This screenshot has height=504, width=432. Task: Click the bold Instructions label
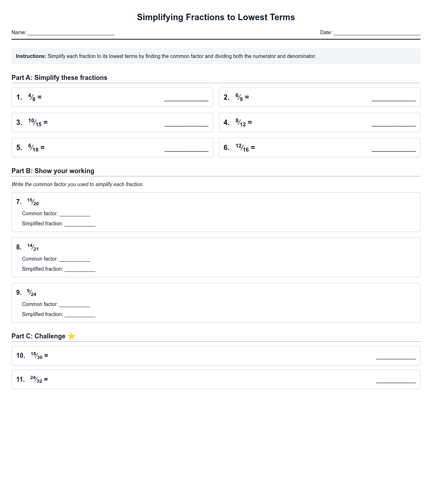point(31,56)
